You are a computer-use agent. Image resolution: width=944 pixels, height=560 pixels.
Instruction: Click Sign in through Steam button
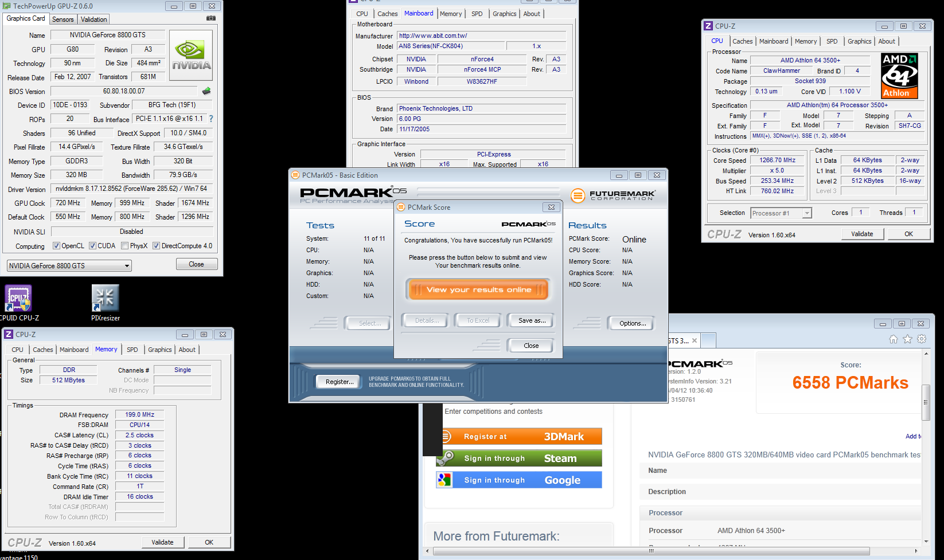click(x=519, y=458)
